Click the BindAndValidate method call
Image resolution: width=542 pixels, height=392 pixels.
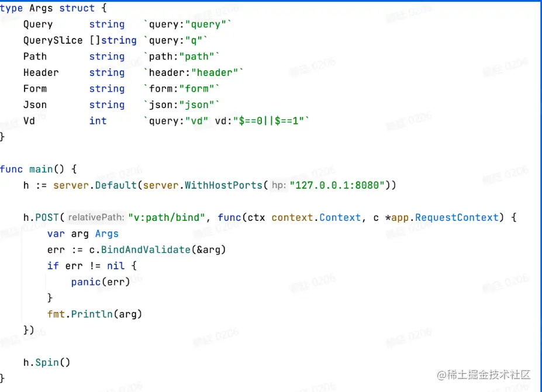(x=146, y=249)
